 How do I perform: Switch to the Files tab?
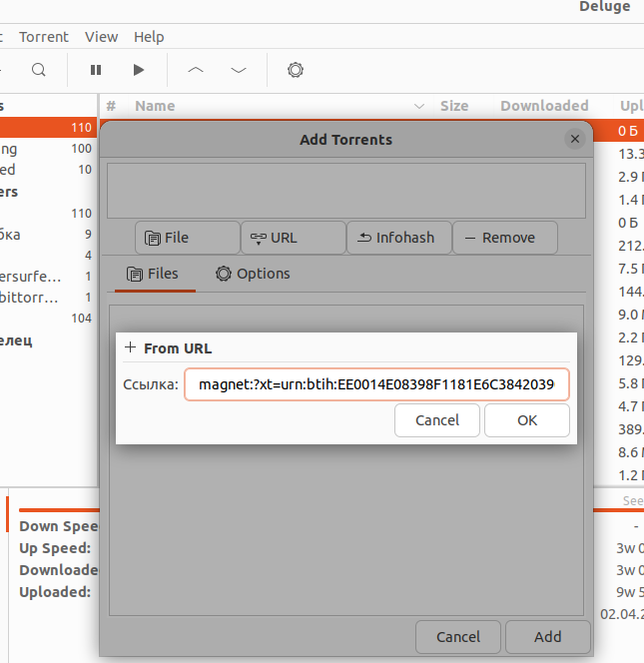(154, 274)
